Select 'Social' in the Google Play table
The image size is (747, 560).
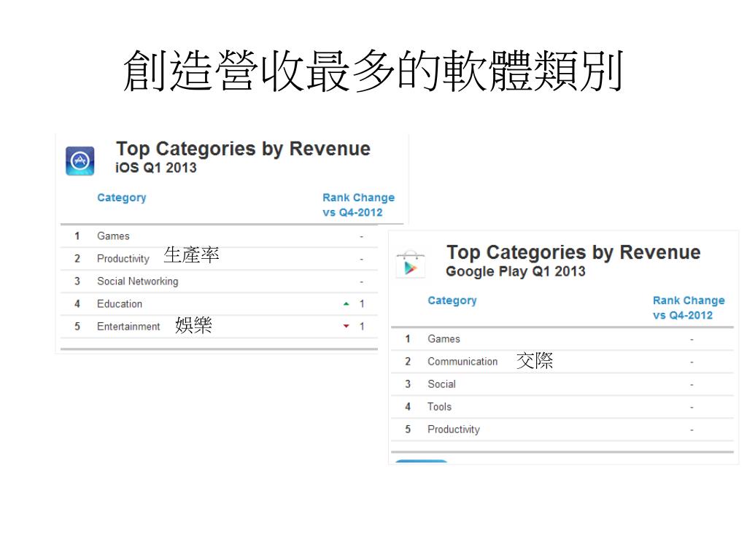(441, 384)
